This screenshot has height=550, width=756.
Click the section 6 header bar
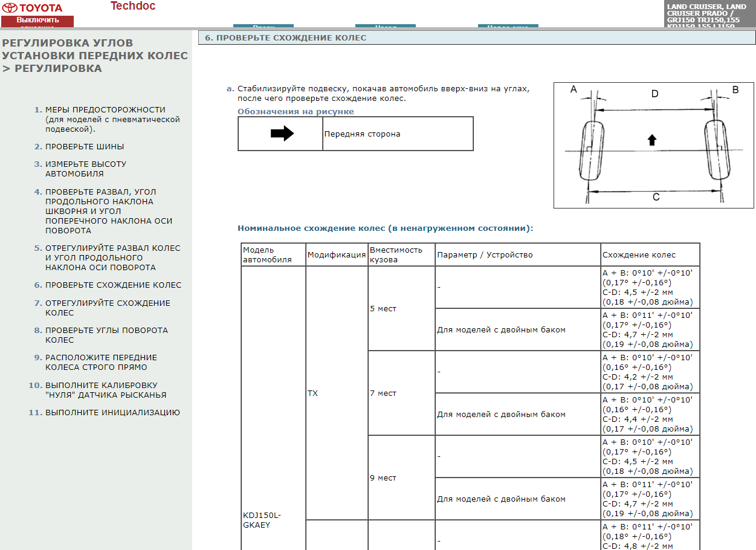476,38
